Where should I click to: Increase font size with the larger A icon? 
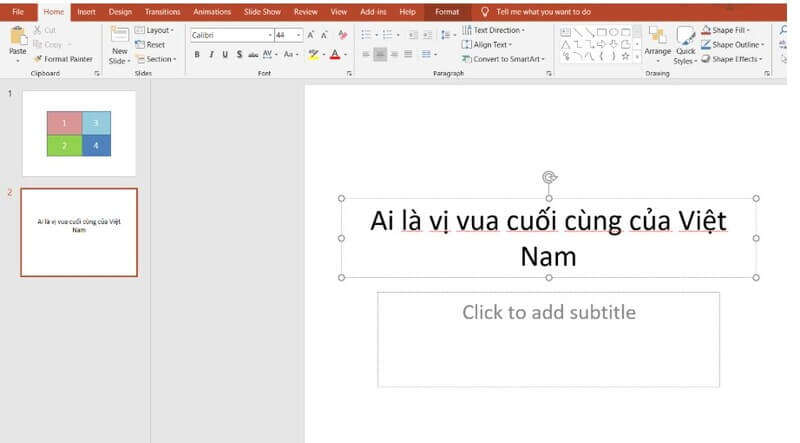(x=311, y=35)
